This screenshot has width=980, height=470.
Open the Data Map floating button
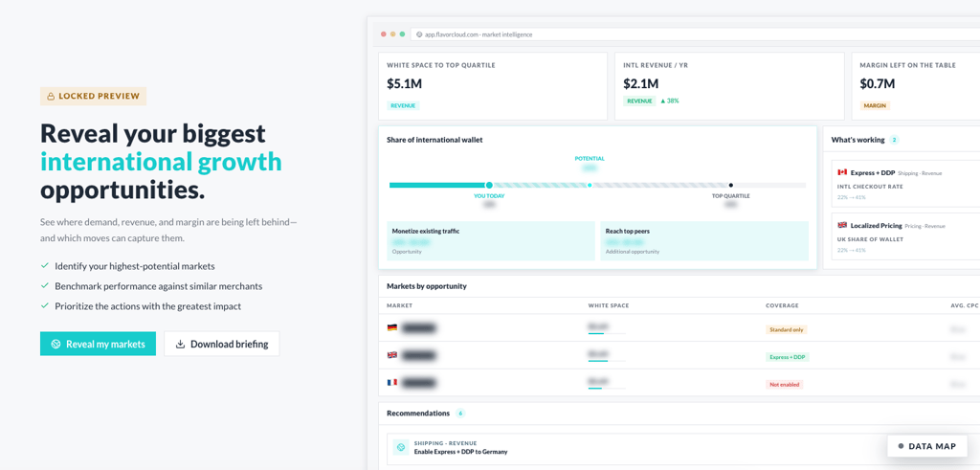927,446
